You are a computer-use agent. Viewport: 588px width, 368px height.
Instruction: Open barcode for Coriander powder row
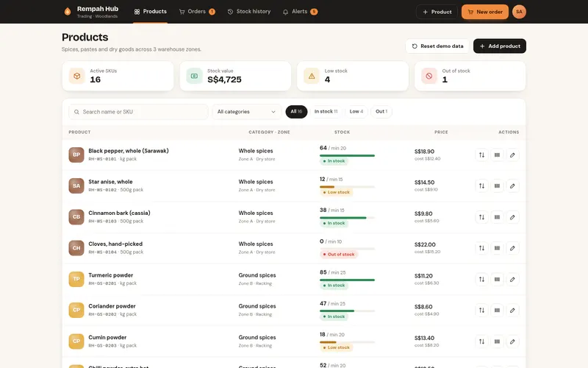[497, 310]
